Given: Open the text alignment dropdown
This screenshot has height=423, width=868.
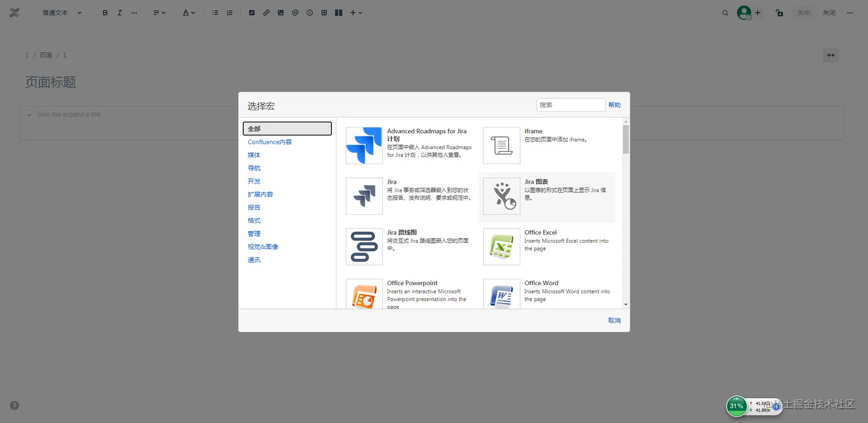Looking at the screenshot, I should (x=159, y=13).
